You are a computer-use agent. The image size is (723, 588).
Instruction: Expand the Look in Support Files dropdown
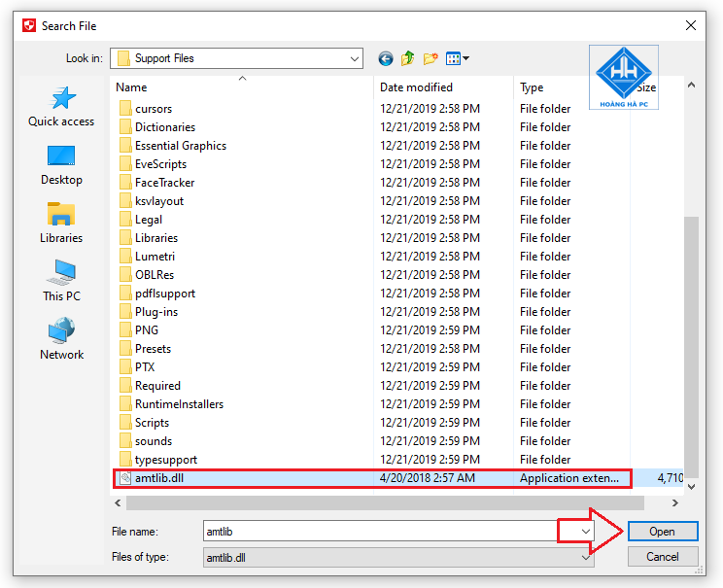[x=354, y=58]
